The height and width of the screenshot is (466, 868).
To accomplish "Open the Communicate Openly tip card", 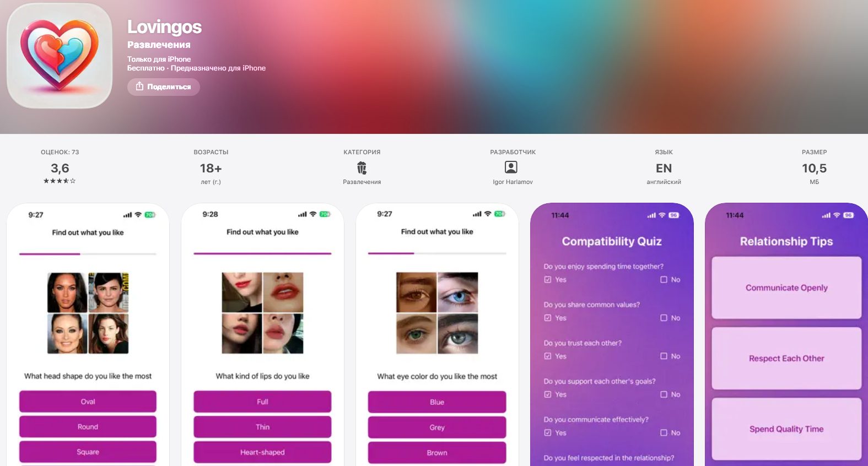I will click(x=786, y=288).
